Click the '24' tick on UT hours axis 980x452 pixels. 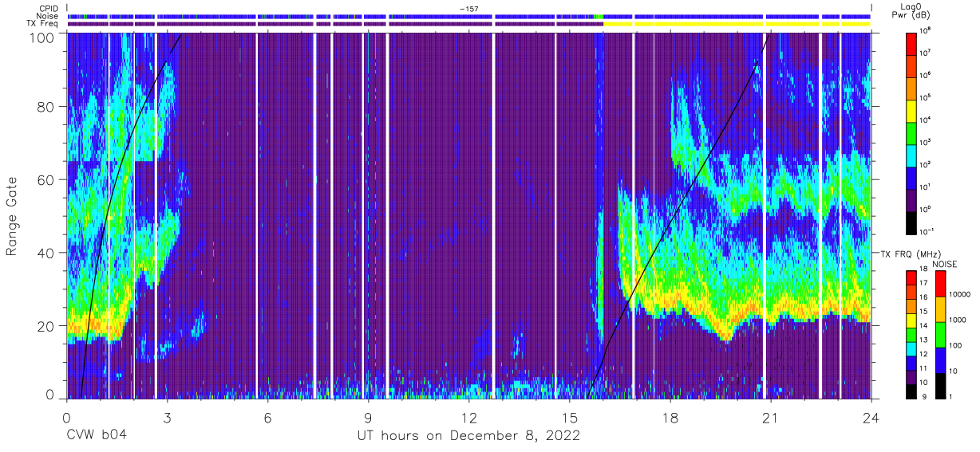[x=871, y=417]
